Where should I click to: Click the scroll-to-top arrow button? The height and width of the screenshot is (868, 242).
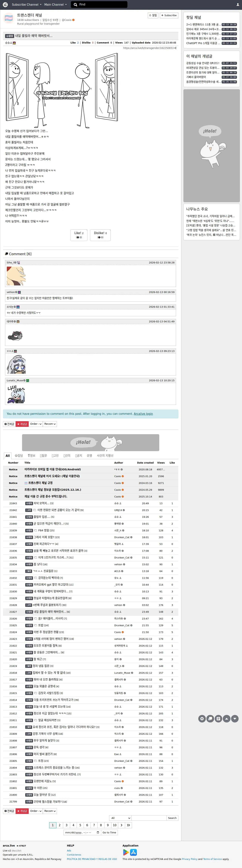click(x=227, y=718)
